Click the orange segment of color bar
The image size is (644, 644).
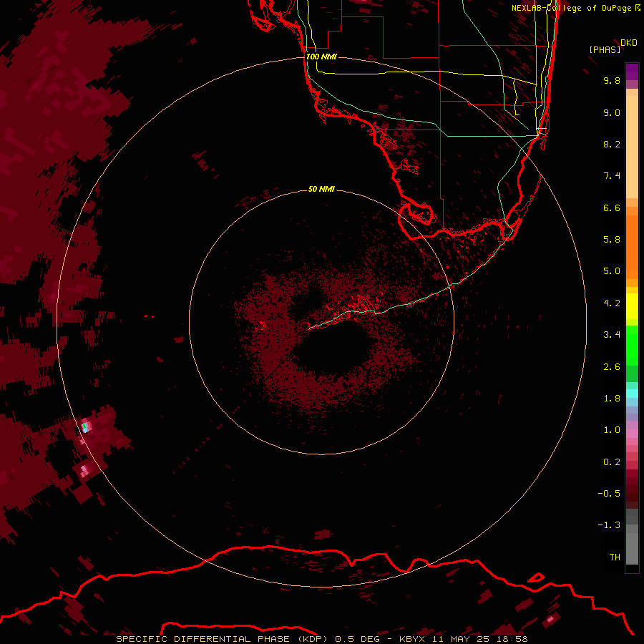632,246
